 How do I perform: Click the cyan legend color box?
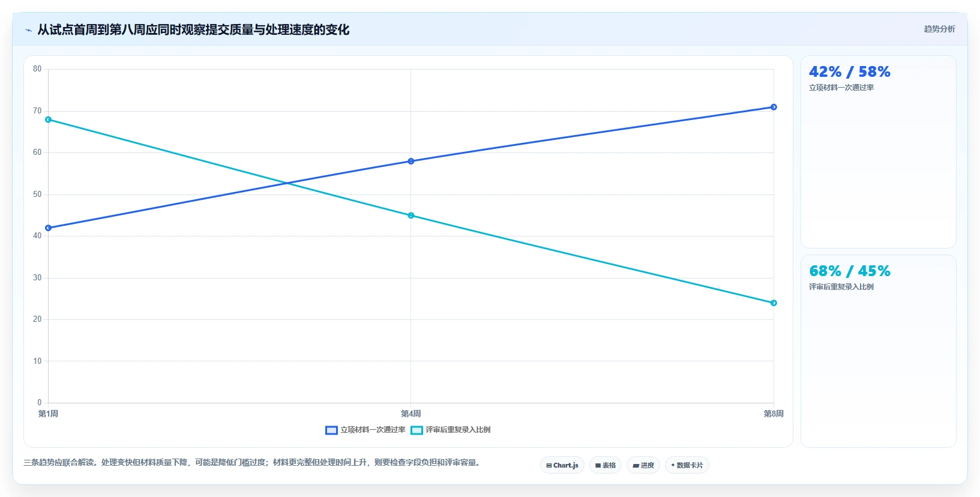[416, 430]
